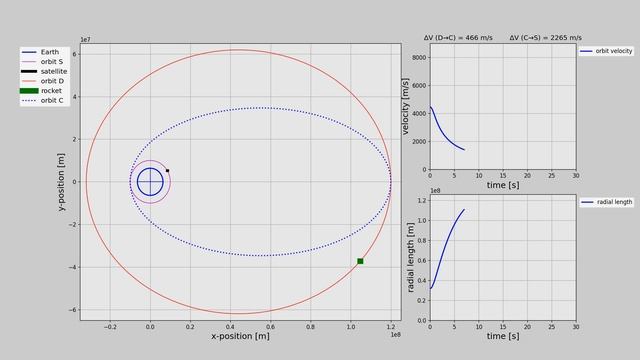Click the 'orbit D' legend entry
Viewport: 640px width, 360px height.
pyautogui.click(x=42, y=81)
